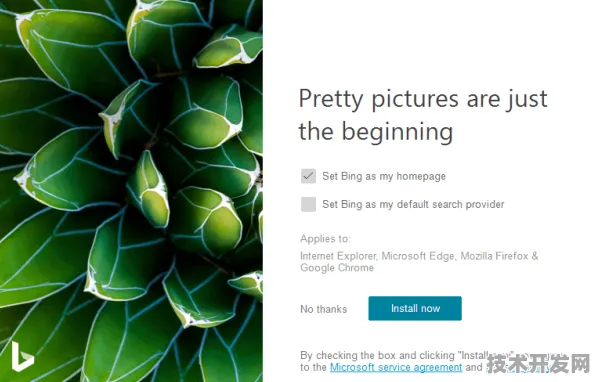Click the 'Google Chrome' browser name
Screen dimensions: 596x382
click(337, 268)
